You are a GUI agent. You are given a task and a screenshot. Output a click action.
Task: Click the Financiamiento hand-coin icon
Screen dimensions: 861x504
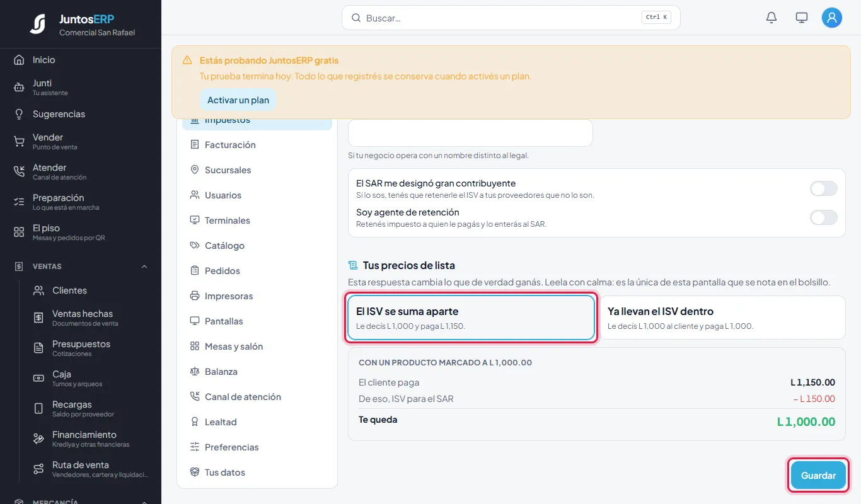tap(38, 439)
